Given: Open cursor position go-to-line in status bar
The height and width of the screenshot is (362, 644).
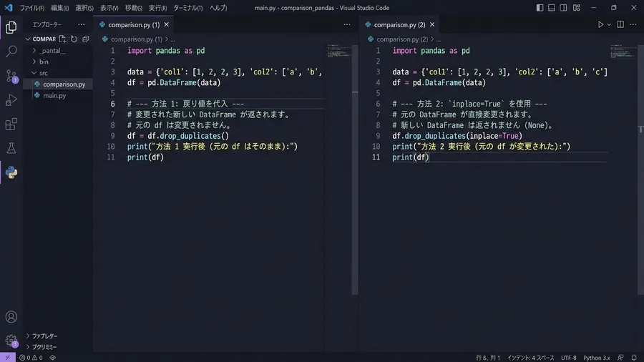Looking at the screenshot, I should pos(488,358).
